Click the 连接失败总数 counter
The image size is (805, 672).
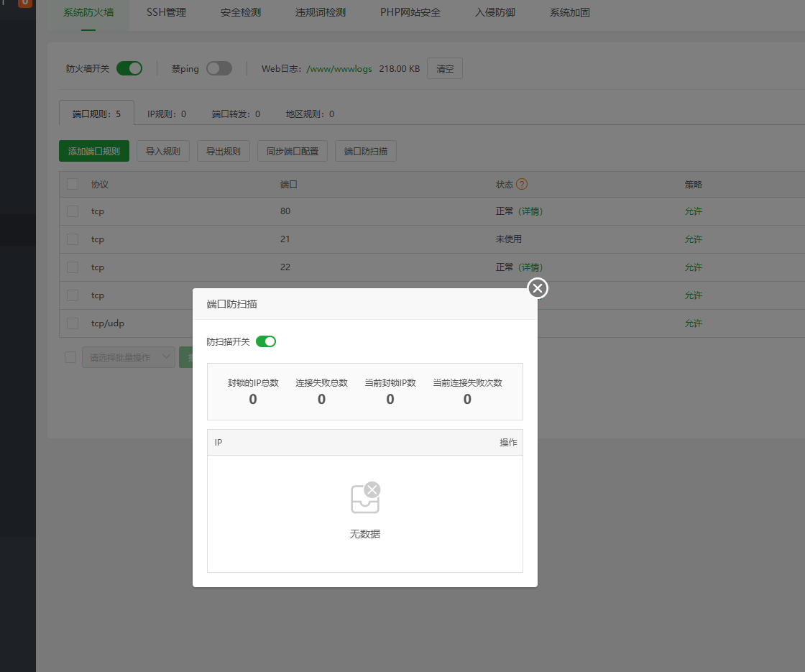click(x=321, y=392)
